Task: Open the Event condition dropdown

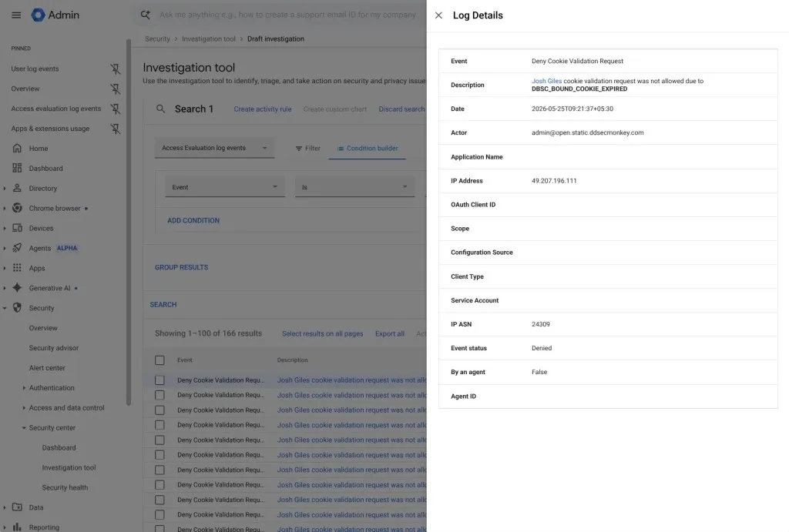Action: [x=225, y=186]
